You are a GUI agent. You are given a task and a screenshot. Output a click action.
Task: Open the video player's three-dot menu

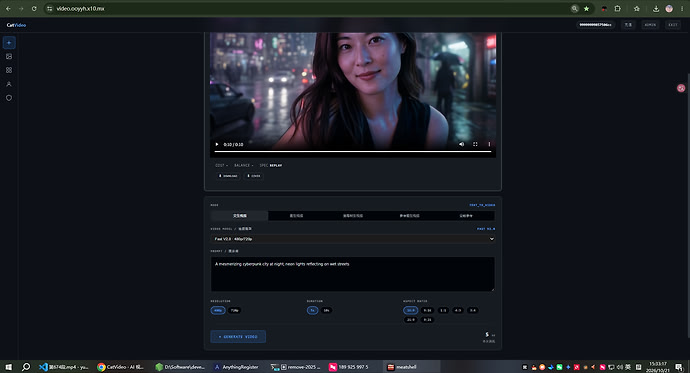pos(489,144)
